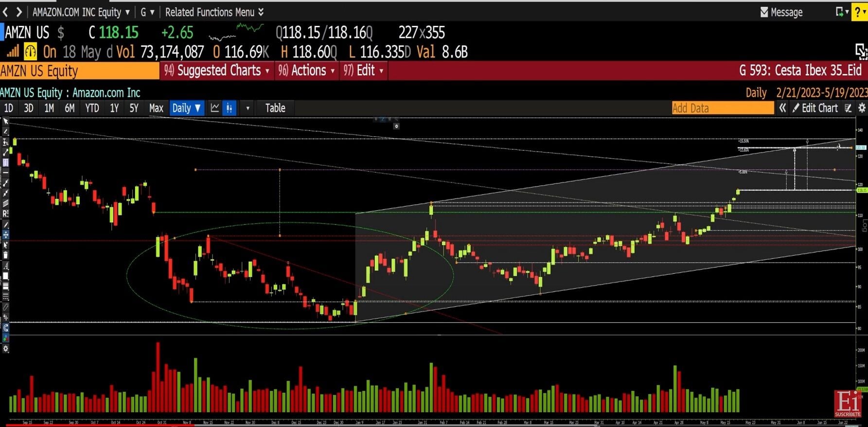Go back with the left arrow

5,12
